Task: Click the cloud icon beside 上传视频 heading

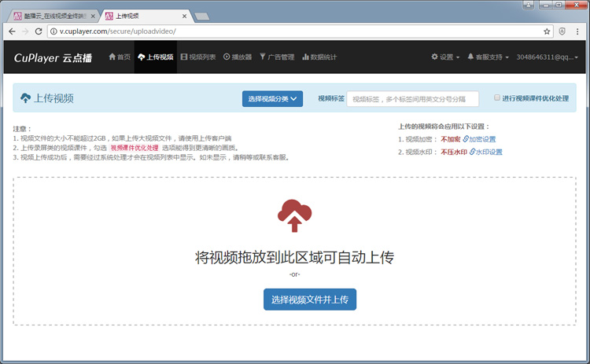Action: (26, 98)
